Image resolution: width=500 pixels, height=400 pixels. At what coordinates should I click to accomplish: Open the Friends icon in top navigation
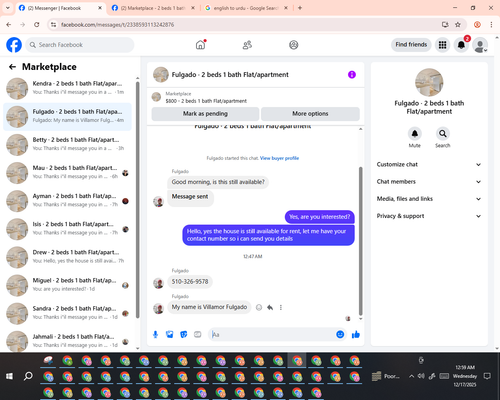[x=247, y=45]
